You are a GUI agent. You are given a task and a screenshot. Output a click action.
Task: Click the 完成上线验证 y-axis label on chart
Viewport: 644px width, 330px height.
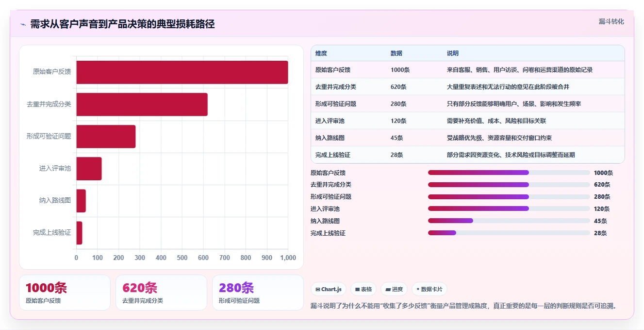[52, 233]
